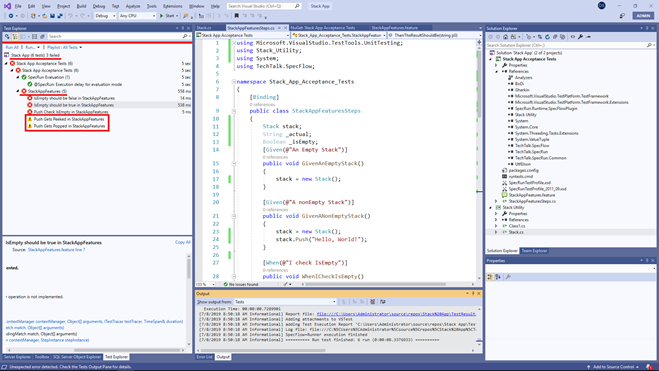Collapse the References node in Solution Explorer
The height and width of the screenshot is (371, 659).
point(496,71)
